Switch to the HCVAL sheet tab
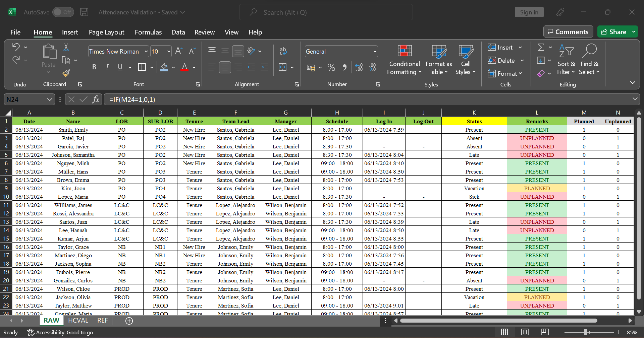This screenshot has height=338, width=644. (78, 321)
